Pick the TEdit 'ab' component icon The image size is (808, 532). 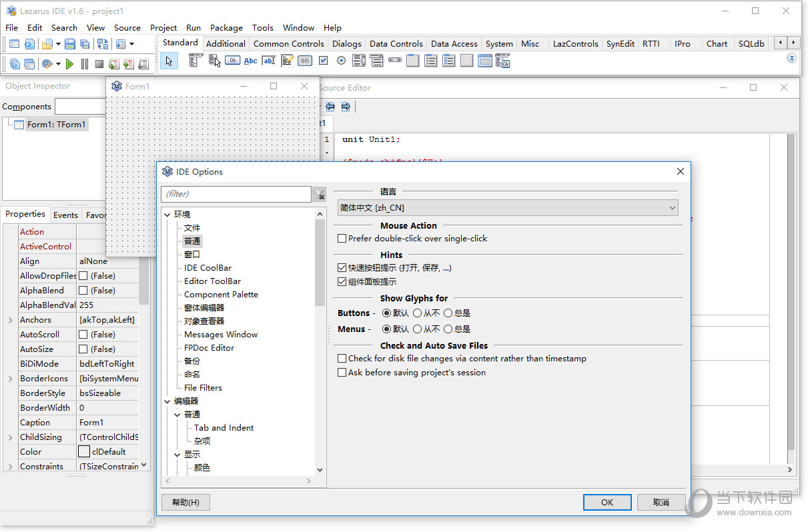269,61
